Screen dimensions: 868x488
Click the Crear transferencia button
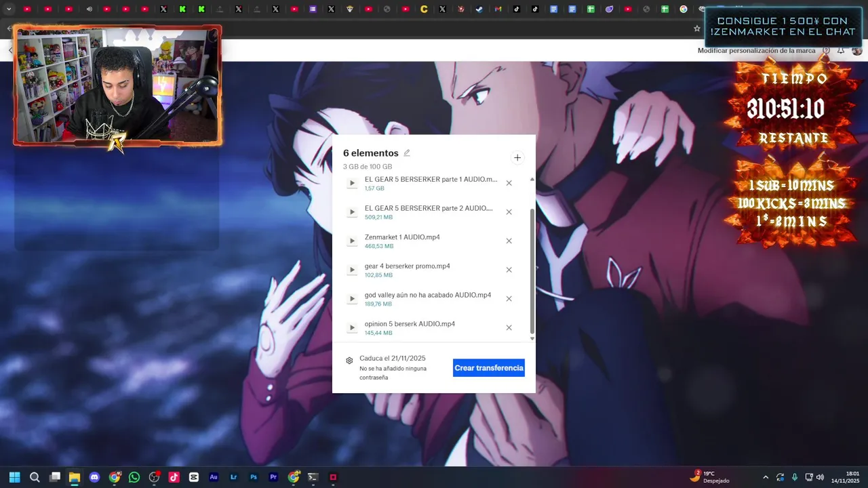pyautogui.click(x=489, y=368)
